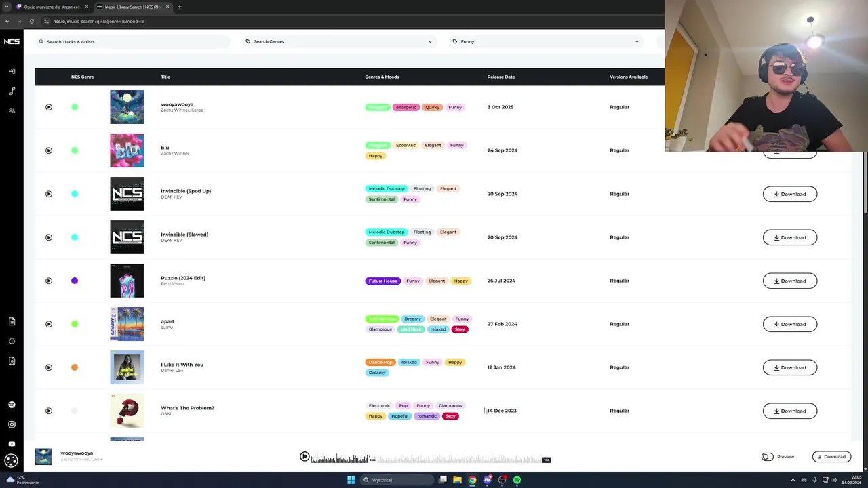Download Invincible (Slowed)
The height and width of the screenshot is (488, 868).
(790, 237)
